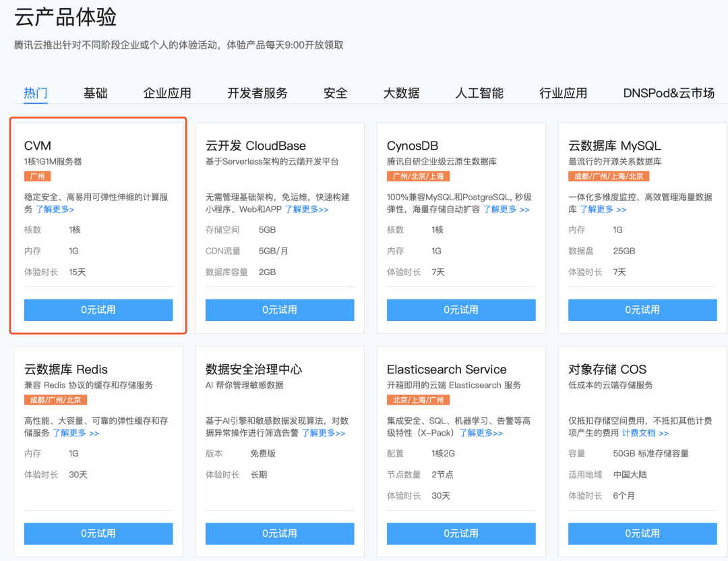Click the 2节点 node count value
728x561 pixels.
[x=442, y=475]
